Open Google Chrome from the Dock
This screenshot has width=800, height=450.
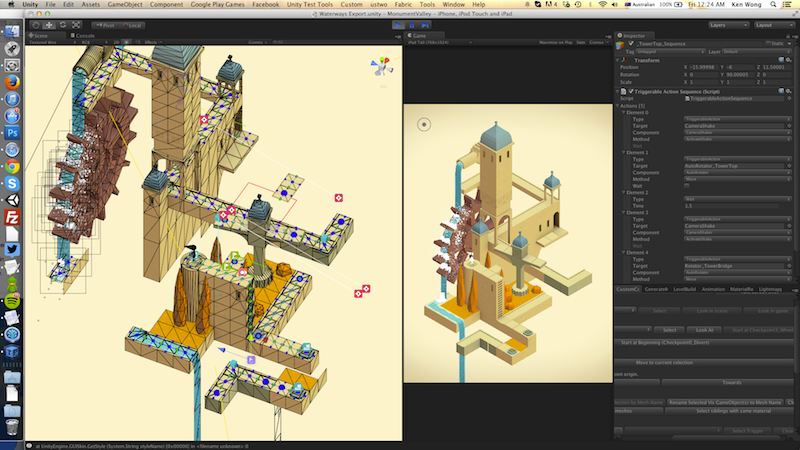click(12, 166)
